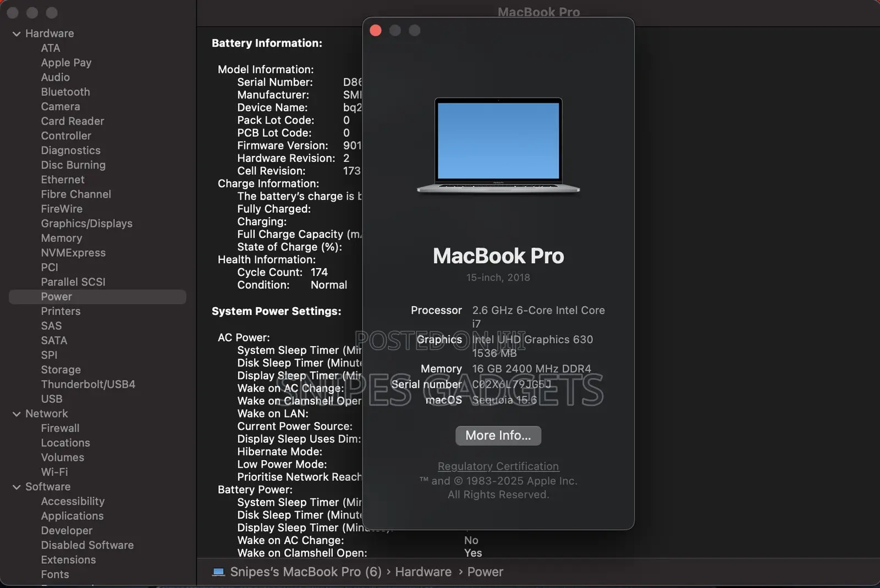Collapse the Software section in sidebar
Viewport: 880px width, 588px height.
[16, 487]
